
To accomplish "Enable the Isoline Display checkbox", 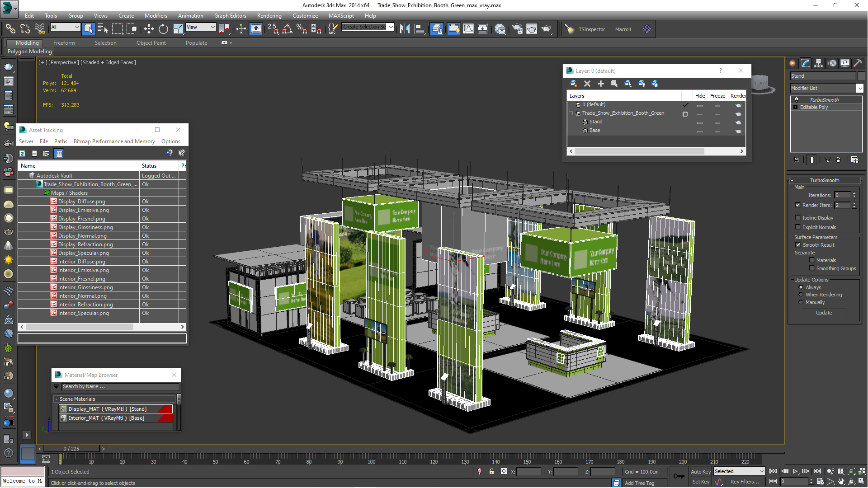I will tap(798, 218).
